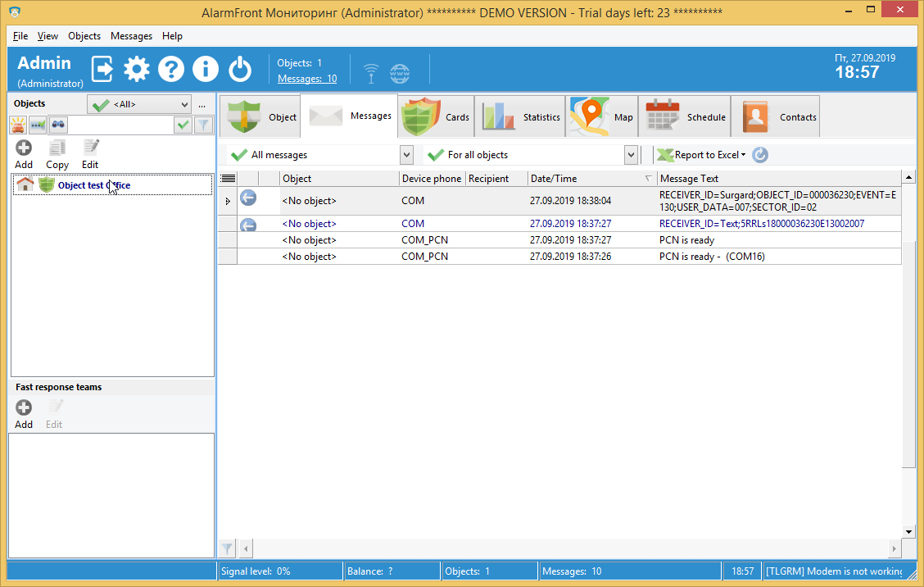
Task: Open the All messages dropdown arrow
Action: tap(406, 155)
